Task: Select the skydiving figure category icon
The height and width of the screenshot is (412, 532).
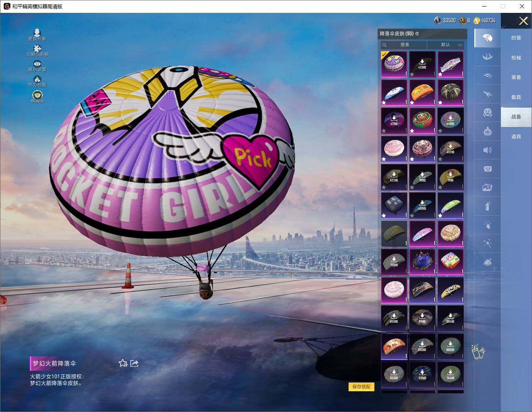Action: [x=487, y=56]
